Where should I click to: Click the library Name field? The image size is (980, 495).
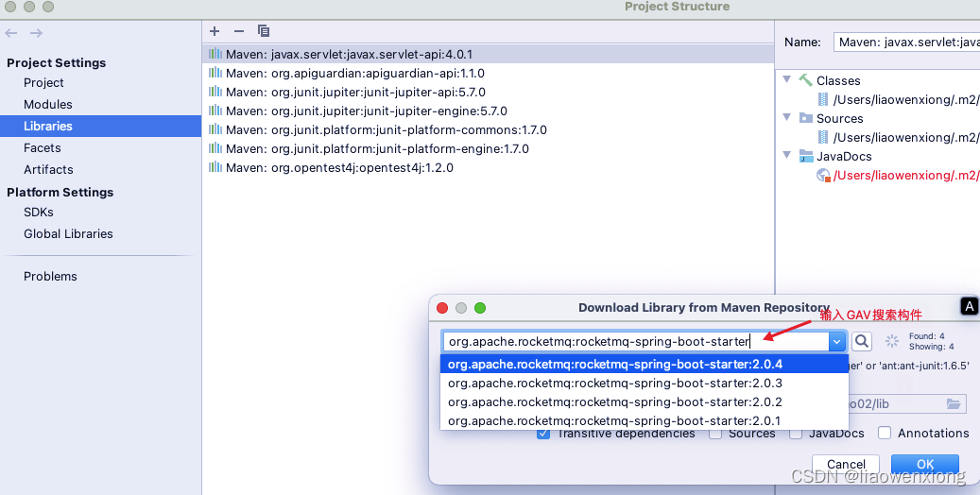[x=907, y=42]
